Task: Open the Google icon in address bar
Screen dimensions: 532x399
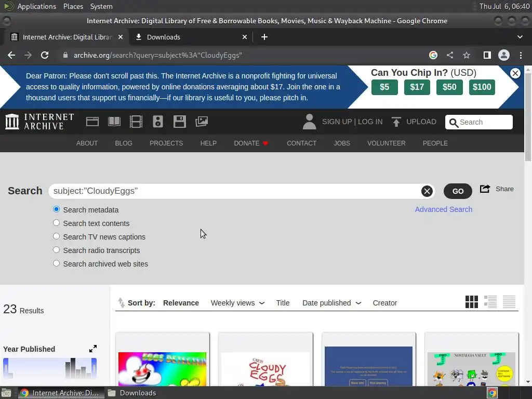Action: click(x=433, y=55)
